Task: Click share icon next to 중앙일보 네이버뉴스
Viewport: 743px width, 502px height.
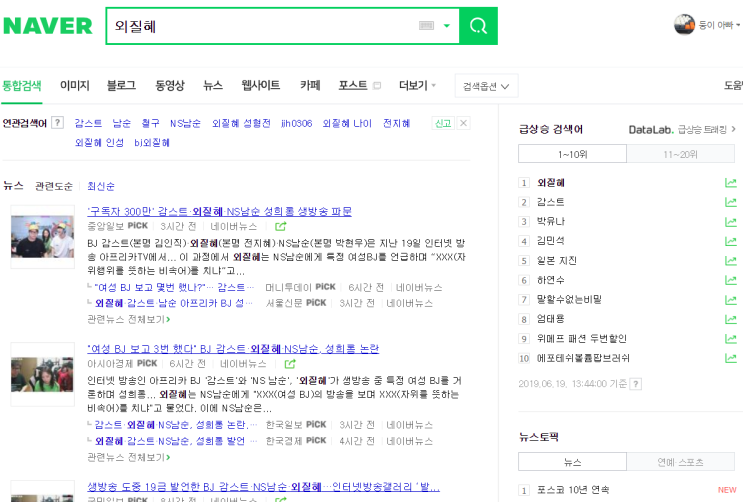Action: pyautogui.click(x=281, y=227)
